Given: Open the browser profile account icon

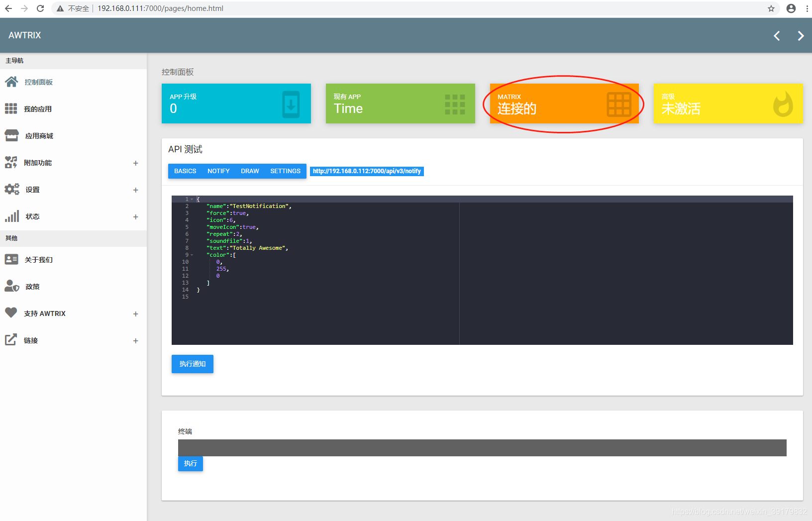Looking at the screenshot, I should coord(791,8).
